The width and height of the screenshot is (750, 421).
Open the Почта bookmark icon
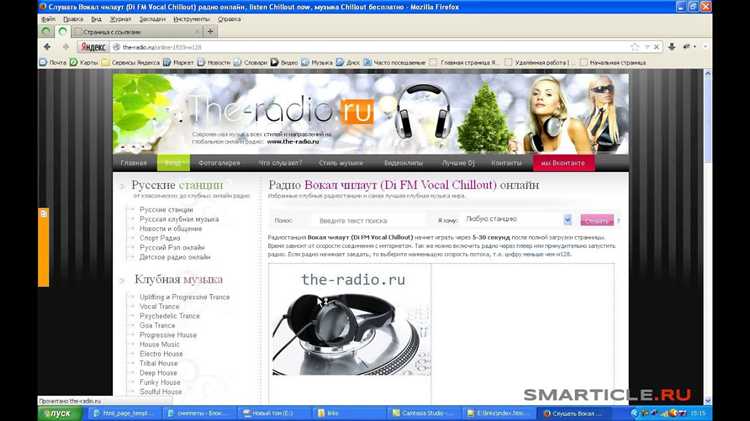coord(44,62)
